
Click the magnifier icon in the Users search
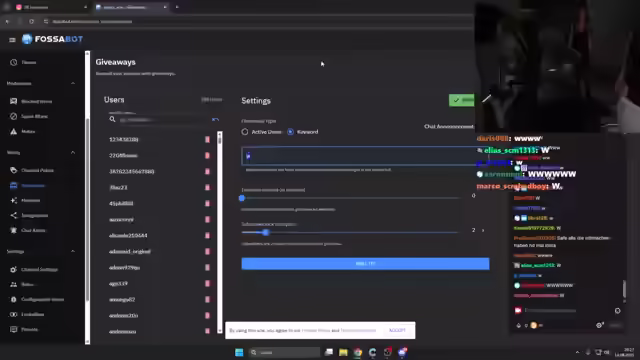(x=112, y=119)
